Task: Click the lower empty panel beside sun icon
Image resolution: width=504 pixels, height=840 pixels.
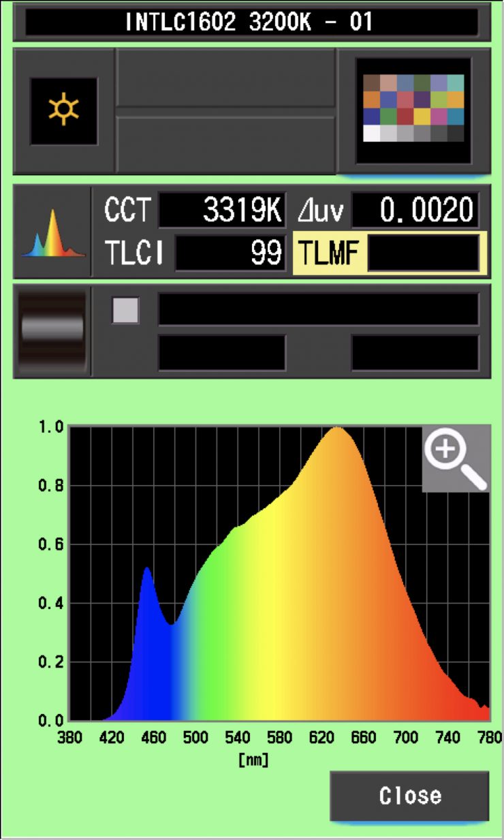Action: [x=225, y=144]
